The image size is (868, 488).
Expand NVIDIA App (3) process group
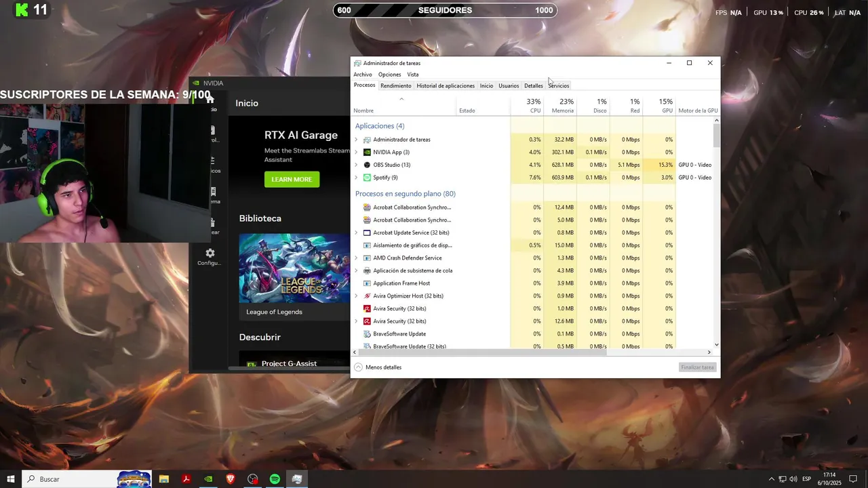tap(356, 152)
